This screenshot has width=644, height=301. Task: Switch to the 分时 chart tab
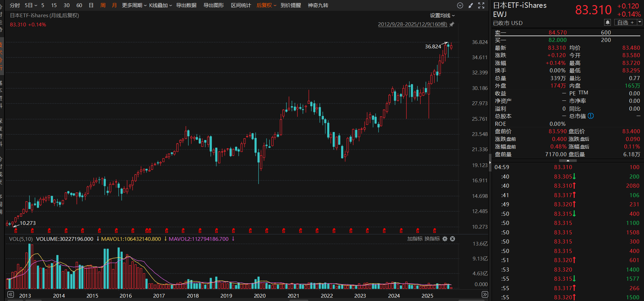[15, 5]
